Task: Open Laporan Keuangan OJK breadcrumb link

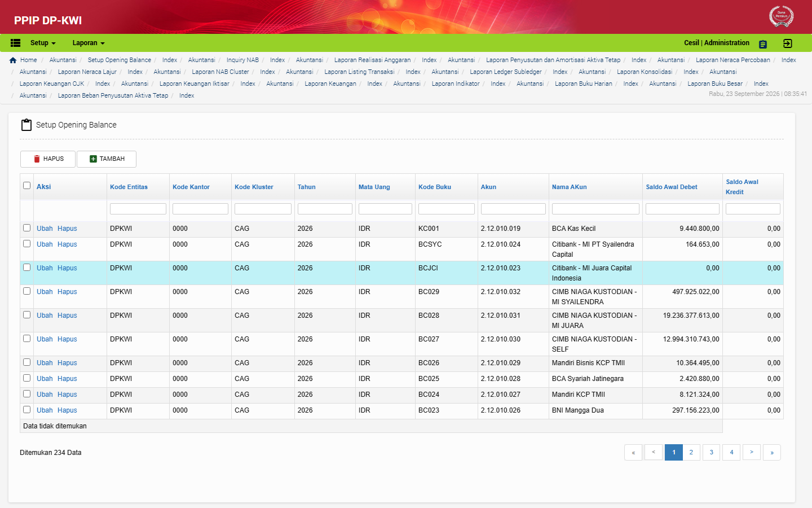Action: pos(52,84)
